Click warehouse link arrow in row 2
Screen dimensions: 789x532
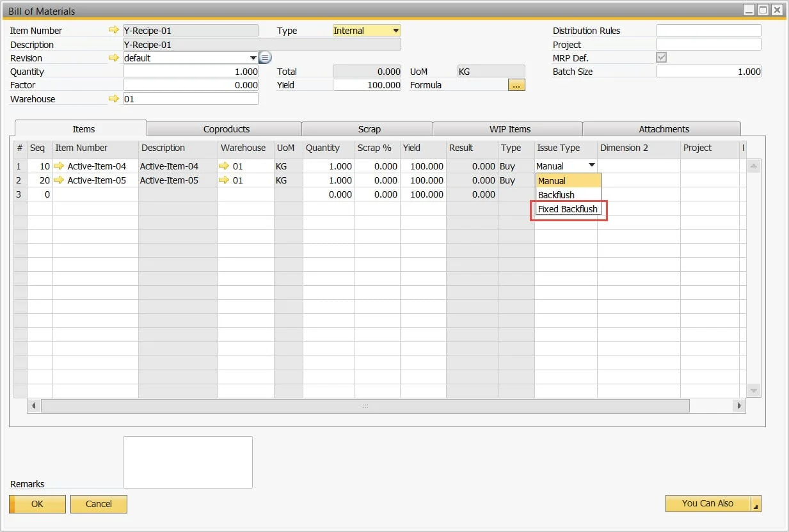tap(224, 180)
